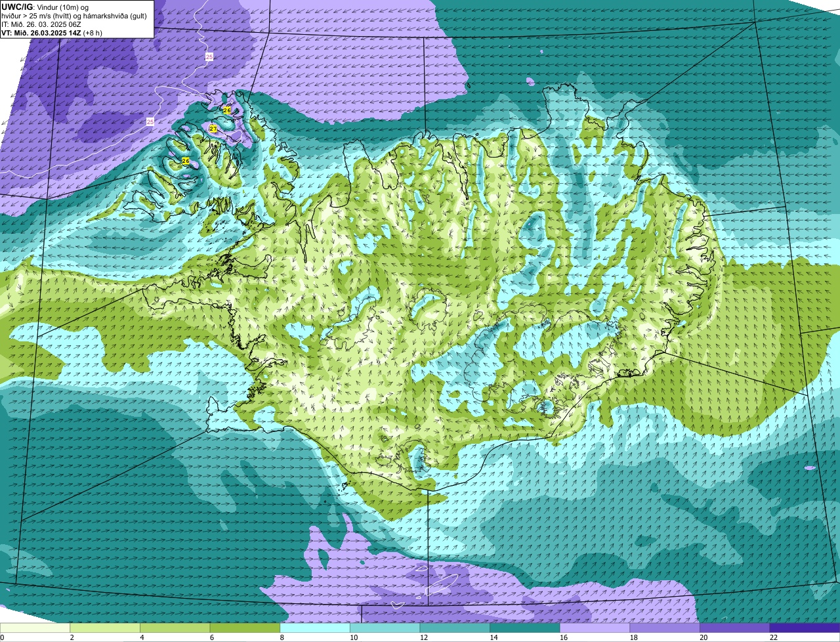
Task: Select the scale value "10" on the legend
Action: [x=354, y=637]
